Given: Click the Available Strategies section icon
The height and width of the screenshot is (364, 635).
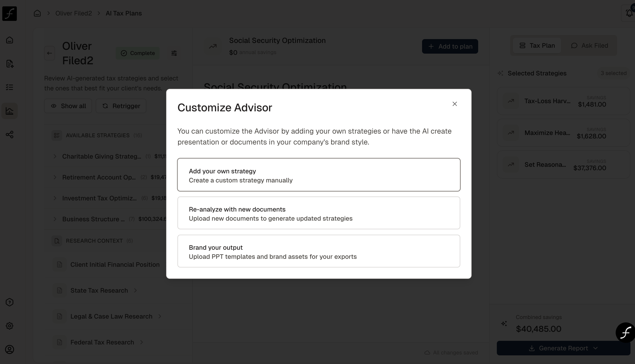Looking at the screenshot, I should 57,135.
